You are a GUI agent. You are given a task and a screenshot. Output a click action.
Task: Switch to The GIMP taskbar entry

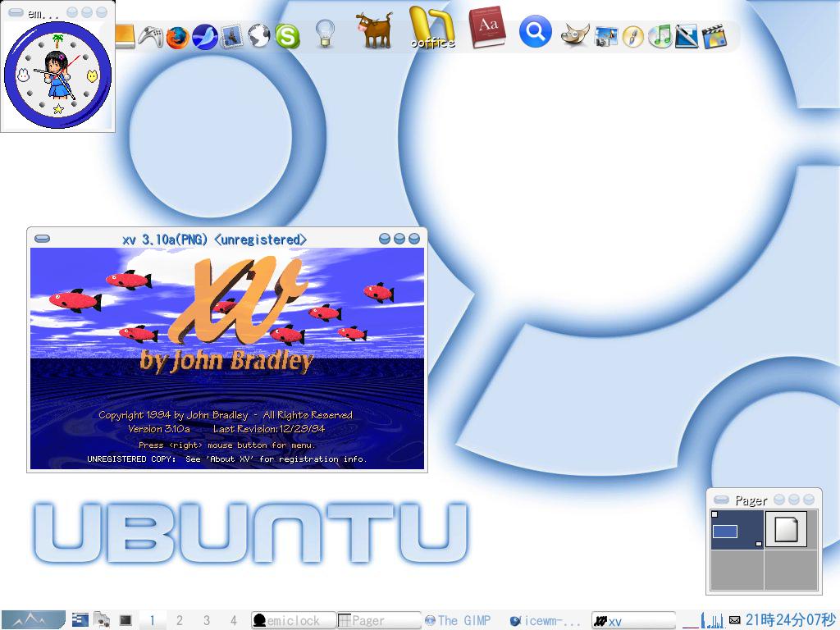pos(459,620)
